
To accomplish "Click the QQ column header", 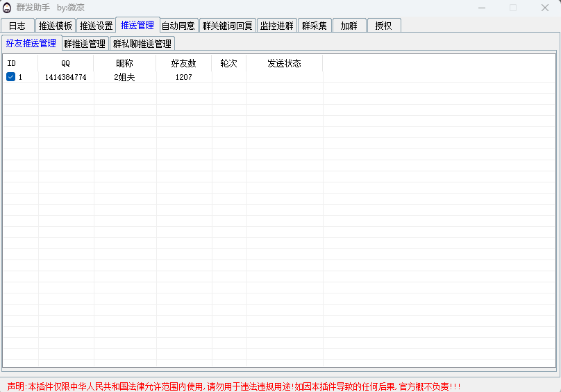I will [x=65, y=63].
